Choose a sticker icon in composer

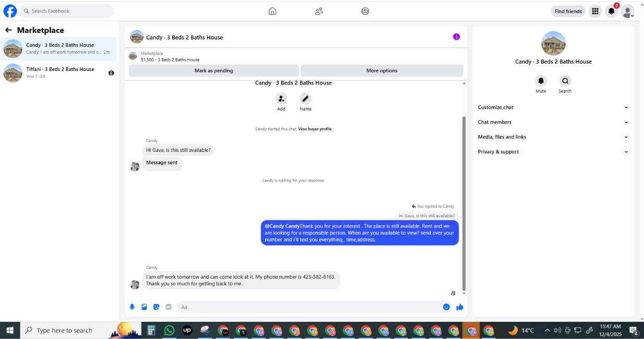(156, 307)
